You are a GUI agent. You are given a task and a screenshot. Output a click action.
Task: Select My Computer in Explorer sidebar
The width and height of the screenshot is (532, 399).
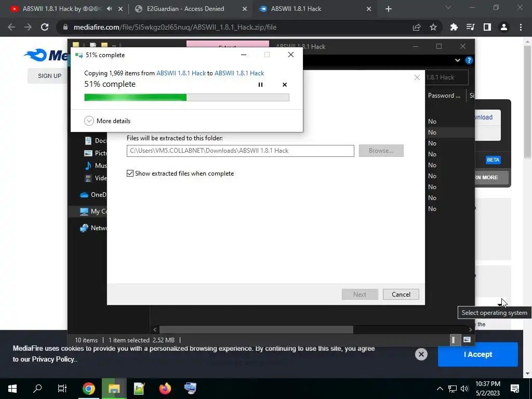point(94,211)
